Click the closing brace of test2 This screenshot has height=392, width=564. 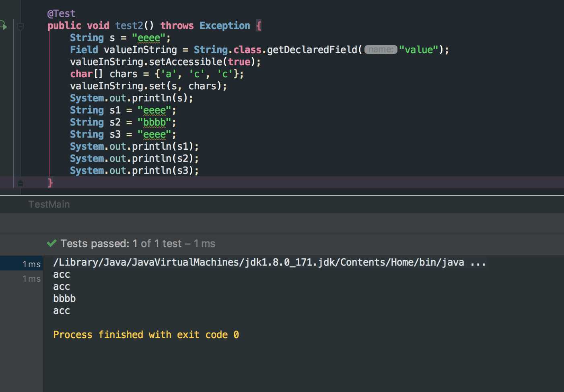point(50,183)
